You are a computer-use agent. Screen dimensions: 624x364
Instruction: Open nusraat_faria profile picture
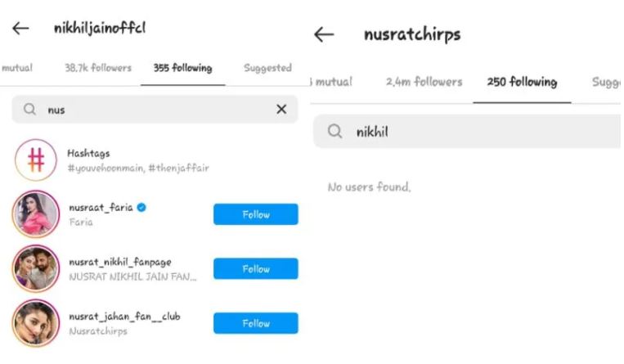(36, 213)
